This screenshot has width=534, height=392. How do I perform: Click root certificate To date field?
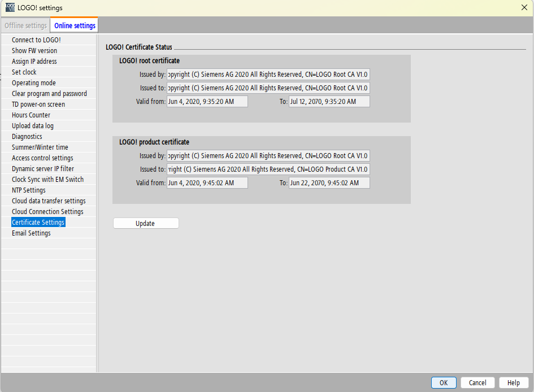[329, 102]
